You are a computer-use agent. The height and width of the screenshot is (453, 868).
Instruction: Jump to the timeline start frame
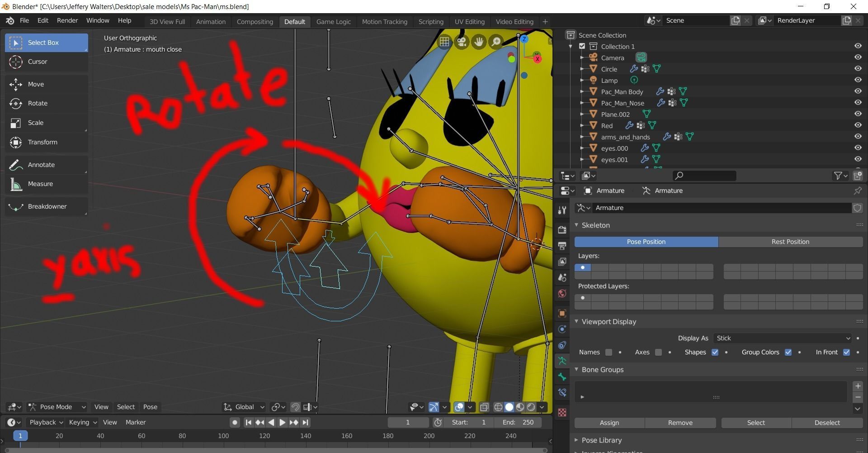click(248, 422)
